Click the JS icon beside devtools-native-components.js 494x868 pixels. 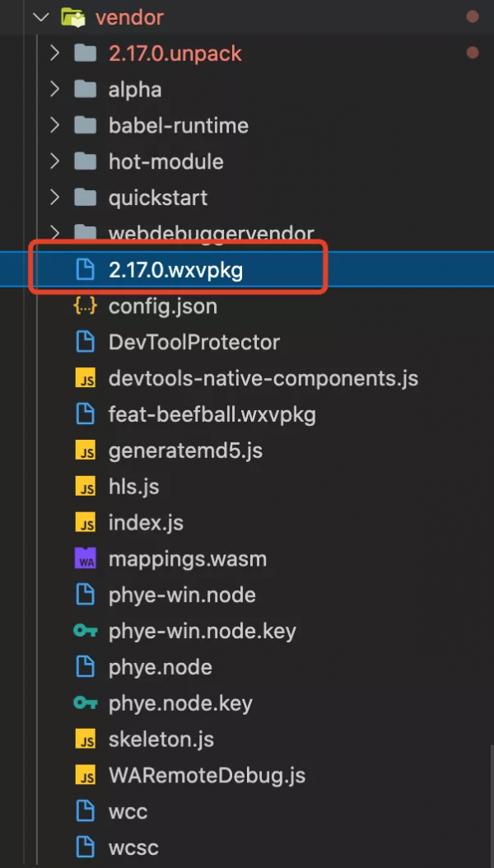(x=85, y=379)
